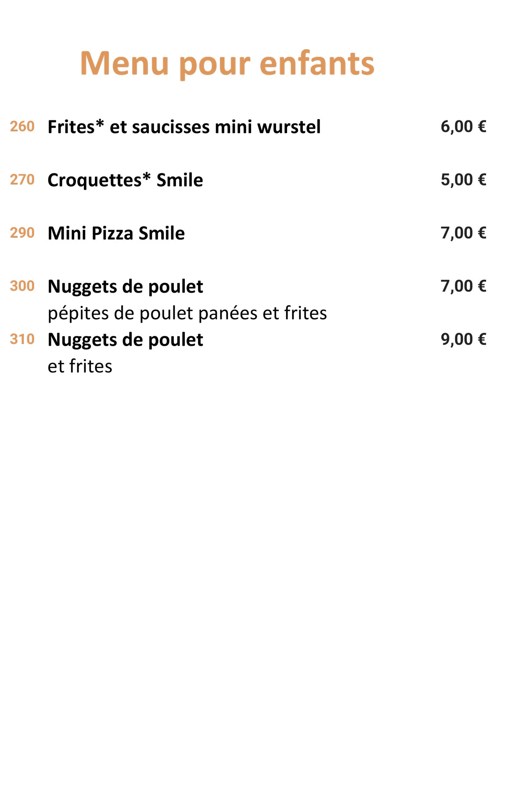
Task: Select item number 290
Action: click(22, 233)
